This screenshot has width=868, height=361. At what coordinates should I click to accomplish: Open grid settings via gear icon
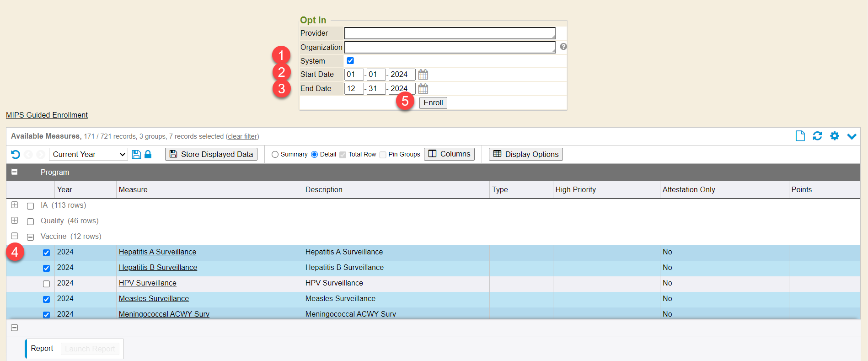pyautogui.click(x=835, y=136)
